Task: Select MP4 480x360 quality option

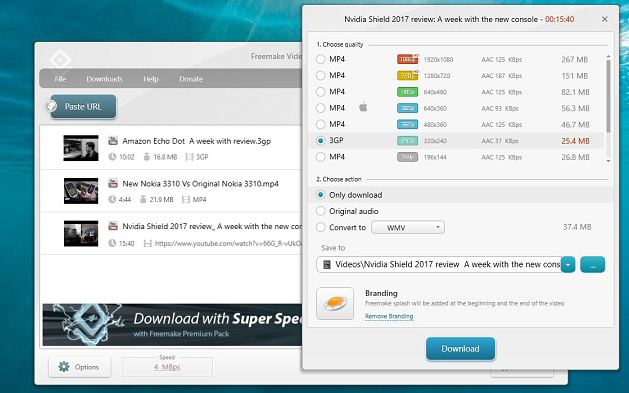Action: 321,124
